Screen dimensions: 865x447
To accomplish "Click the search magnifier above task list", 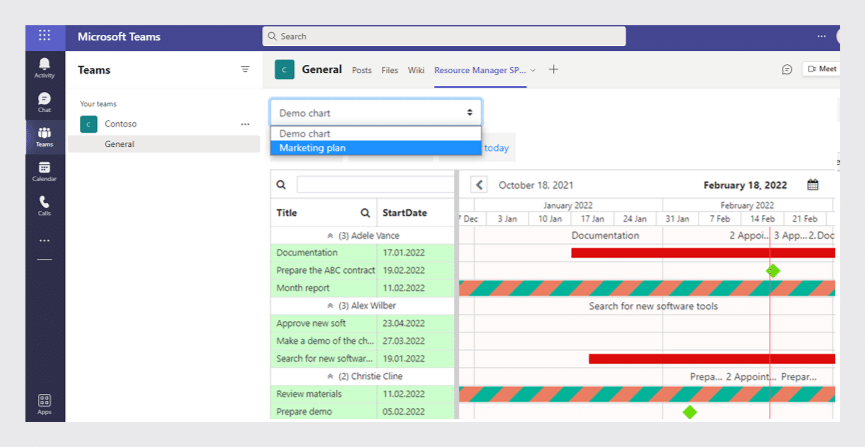I will [x=281, y=185].
